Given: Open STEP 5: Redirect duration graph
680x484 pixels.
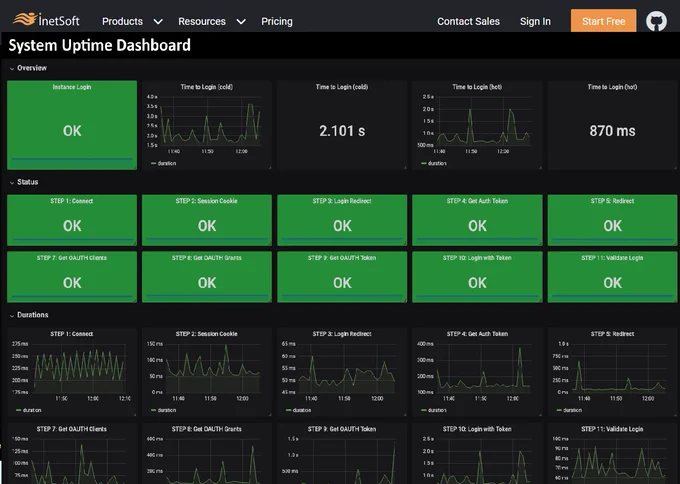Looking at the screenshot, I should pos(612,372).
